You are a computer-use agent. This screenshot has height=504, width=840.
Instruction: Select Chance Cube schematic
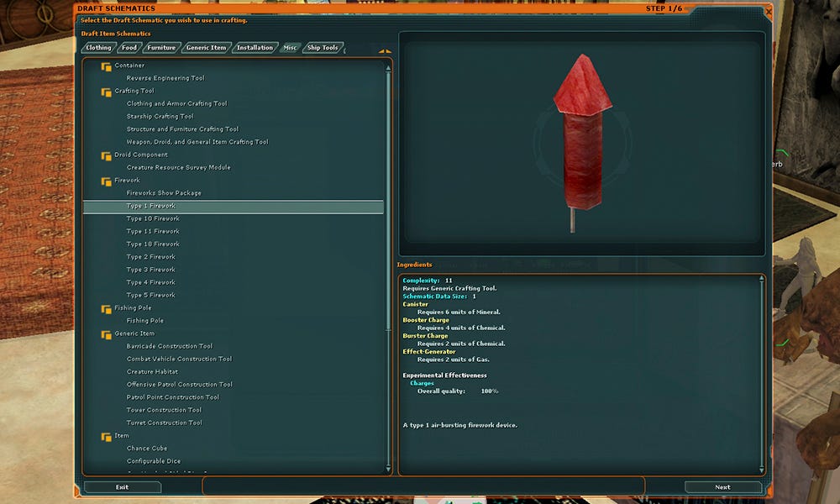coord(147,449)
